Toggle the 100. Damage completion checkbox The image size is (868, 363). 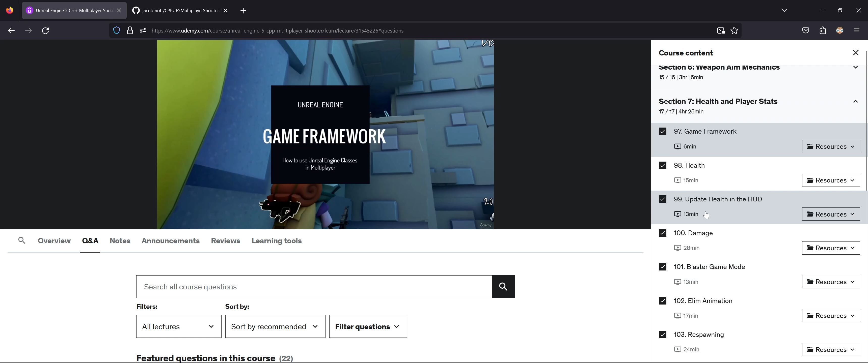662,233
